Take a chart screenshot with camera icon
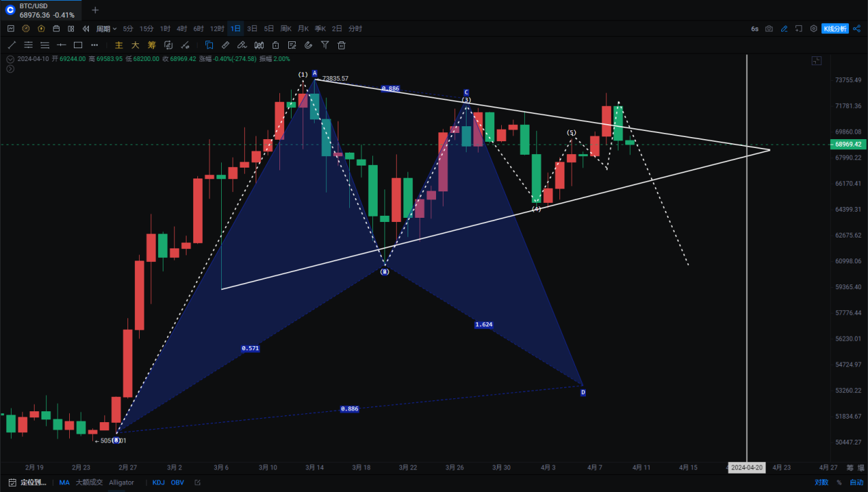 pos(769,29)
